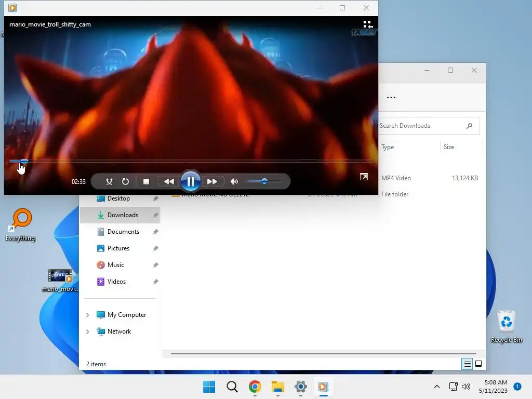532x399 pixels.
Task: Click the pin icon beside Downloads
Action: [155, 215]
